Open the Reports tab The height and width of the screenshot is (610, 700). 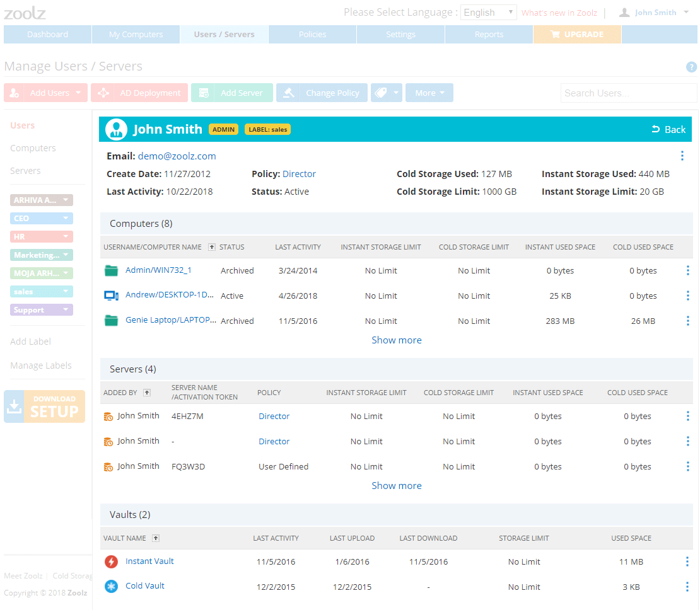pyautogui.click(x=489, y=35)
